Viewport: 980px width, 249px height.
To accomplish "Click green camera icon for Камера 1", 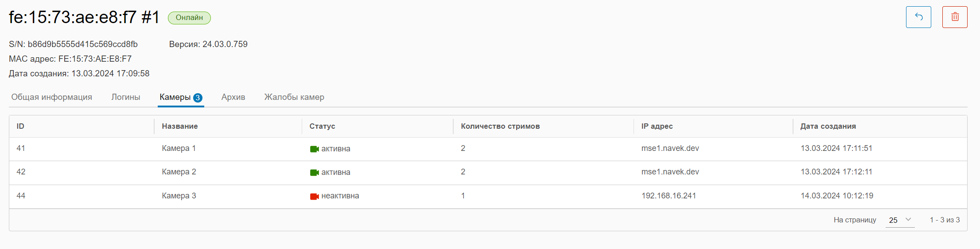I will pos(314,149).
